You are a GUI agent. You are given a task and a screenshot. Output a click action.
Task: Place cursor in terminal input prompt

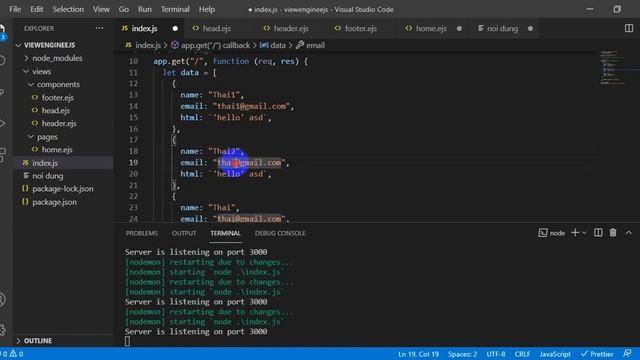pyautogui.click(x=127, y=341)
